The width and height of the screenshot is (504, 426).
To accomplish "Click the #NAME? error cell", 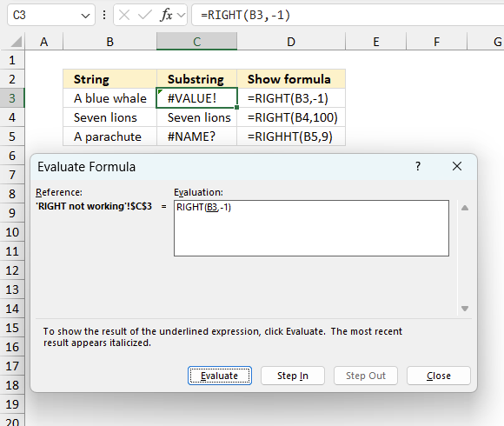I will [x=196, y=136].
